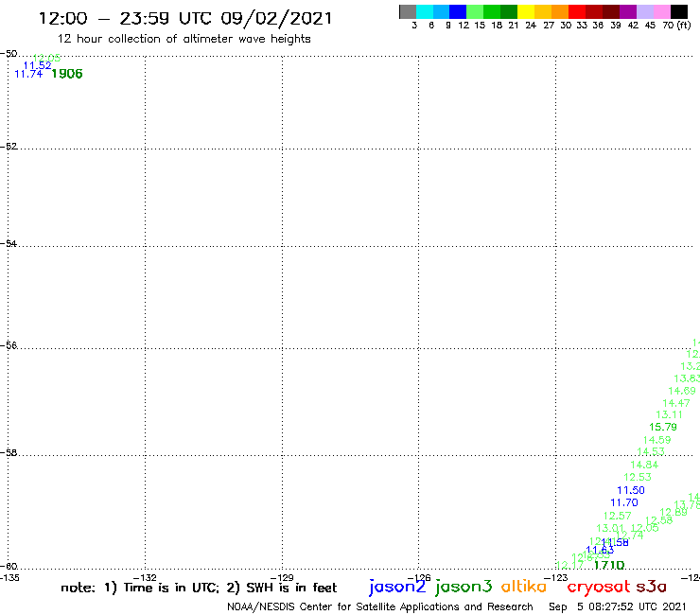
Task: Click the cryosat satellite legend label
Action: 599,588
